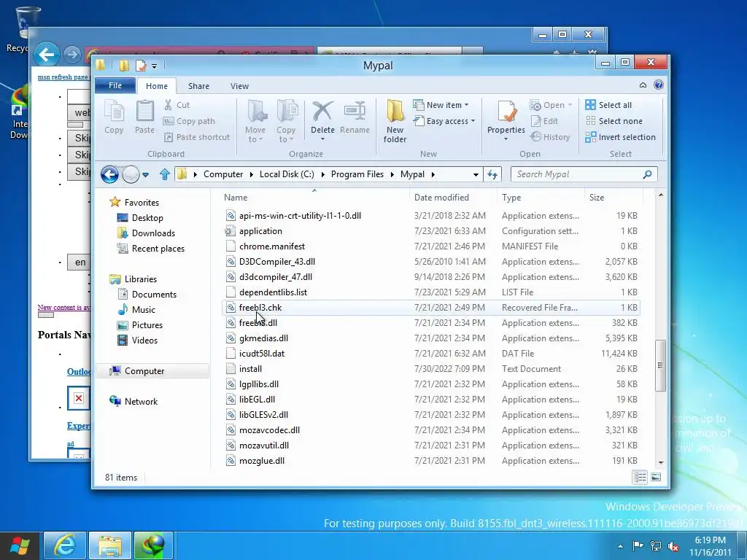
Task: Click Program Files in address breadcrumb
Action: click(357, 174)
